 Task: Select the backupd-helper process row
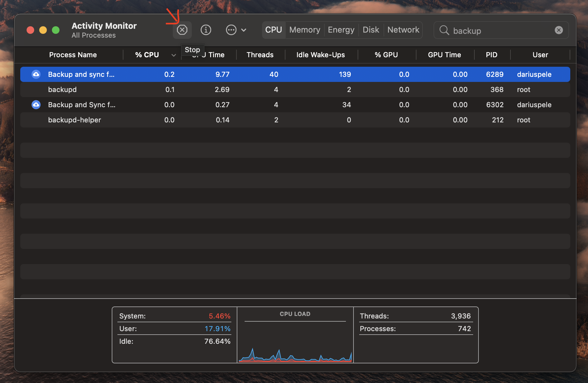tap(295, 120)
